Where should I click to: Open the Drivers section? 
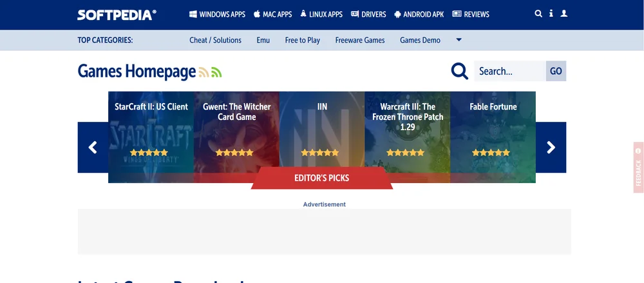[368, 14]
